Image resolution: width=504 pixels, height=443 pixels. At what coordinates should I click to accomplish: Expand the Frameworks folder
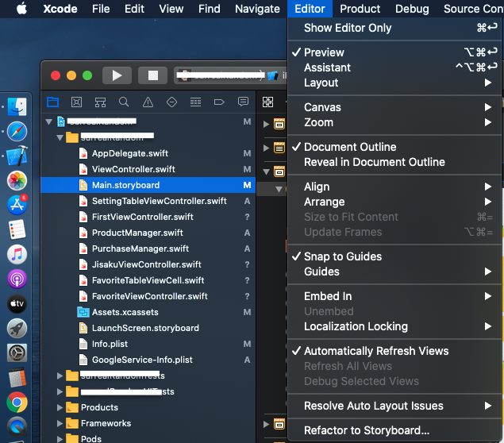tap(60, 423)
